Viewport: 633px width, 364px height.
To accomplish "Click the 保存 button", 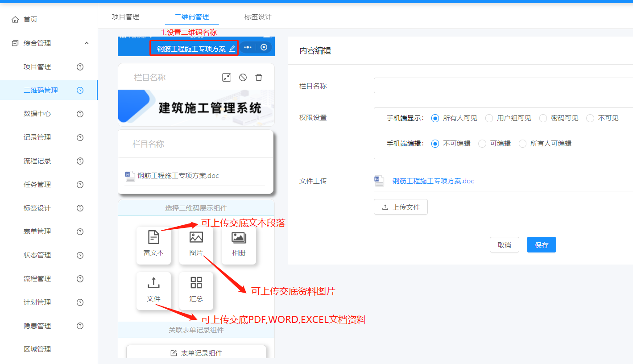I will coord(541,245).
